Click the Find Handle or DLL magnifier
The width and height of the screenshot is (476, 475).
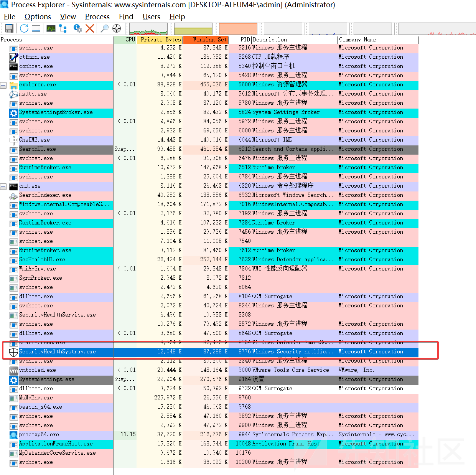(104, 28)
